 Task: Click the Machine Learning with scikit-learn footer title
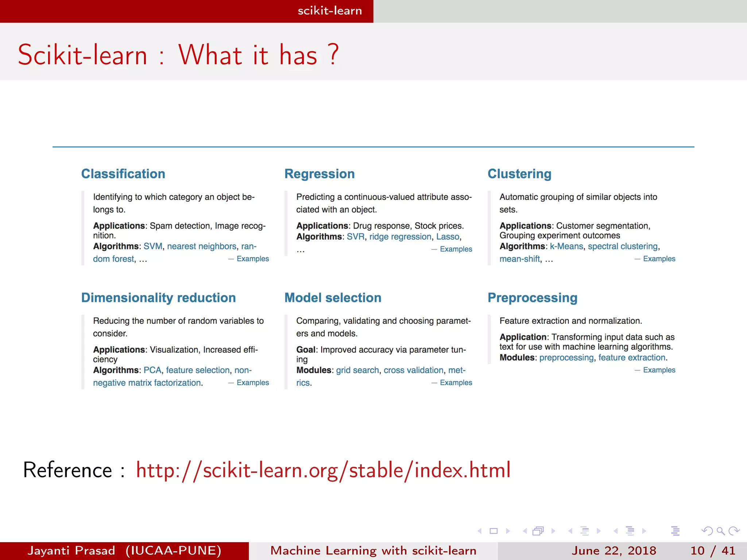[373, 551]
